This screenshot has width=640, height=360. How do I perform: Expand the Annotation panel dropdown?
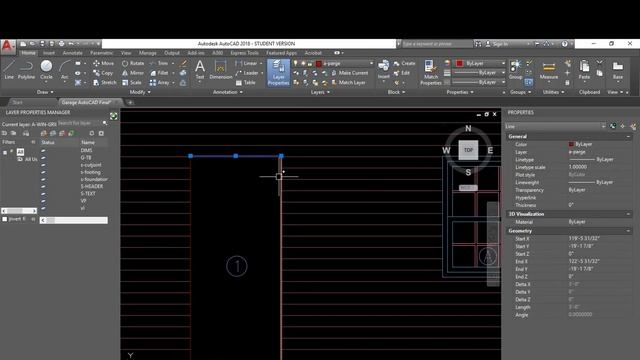coord(228,92)
